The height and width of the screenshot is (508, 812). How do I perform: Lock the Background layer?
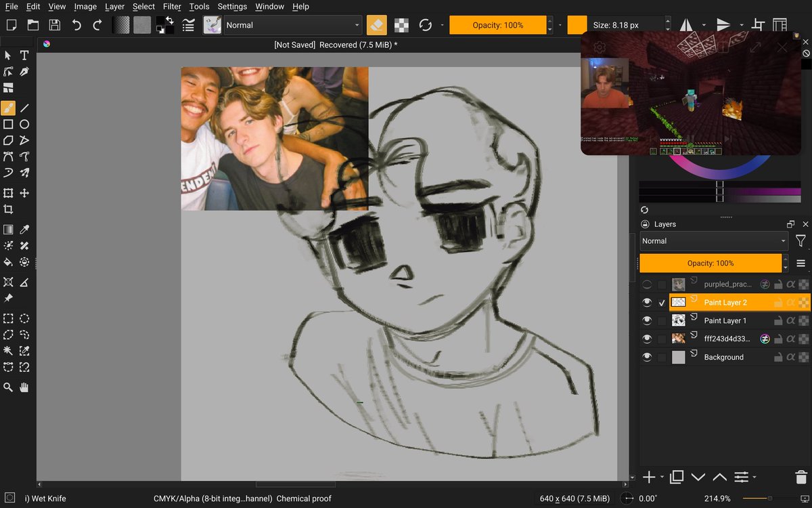[x=778, y=357]
